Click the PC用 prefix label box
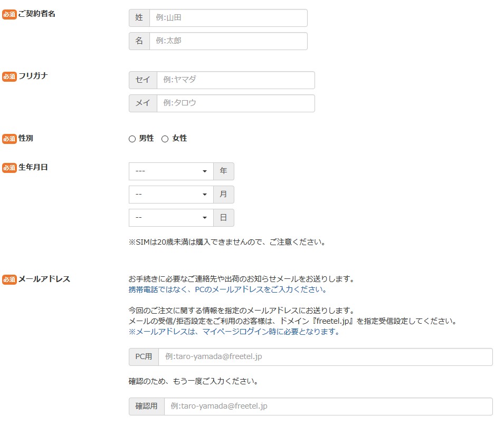 point(144,357)
